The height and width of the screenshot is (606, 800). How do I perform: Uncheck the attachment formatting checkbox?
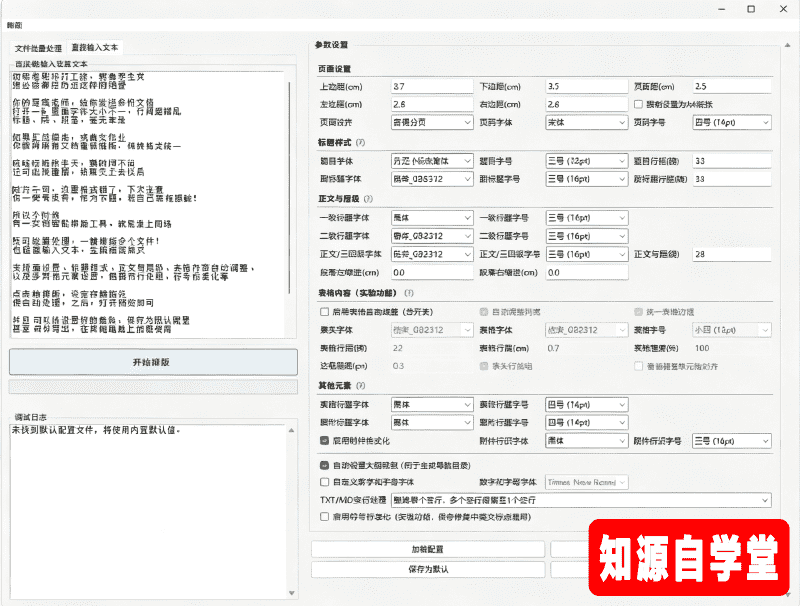324,440
